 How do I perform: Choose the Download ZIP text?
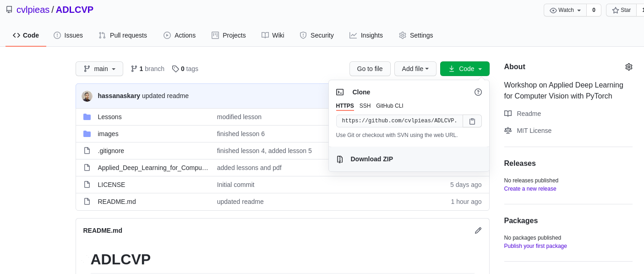[x=372, y=159]
